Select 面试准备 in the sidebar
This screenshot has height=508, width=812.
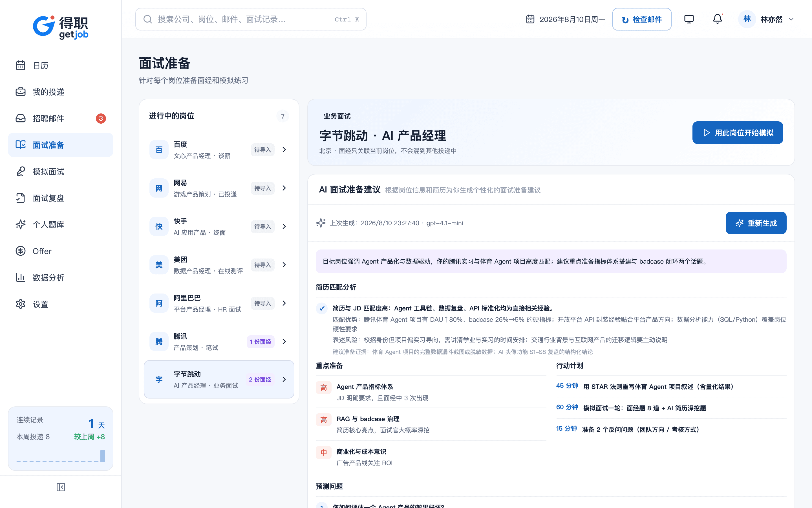coord(60,145)
